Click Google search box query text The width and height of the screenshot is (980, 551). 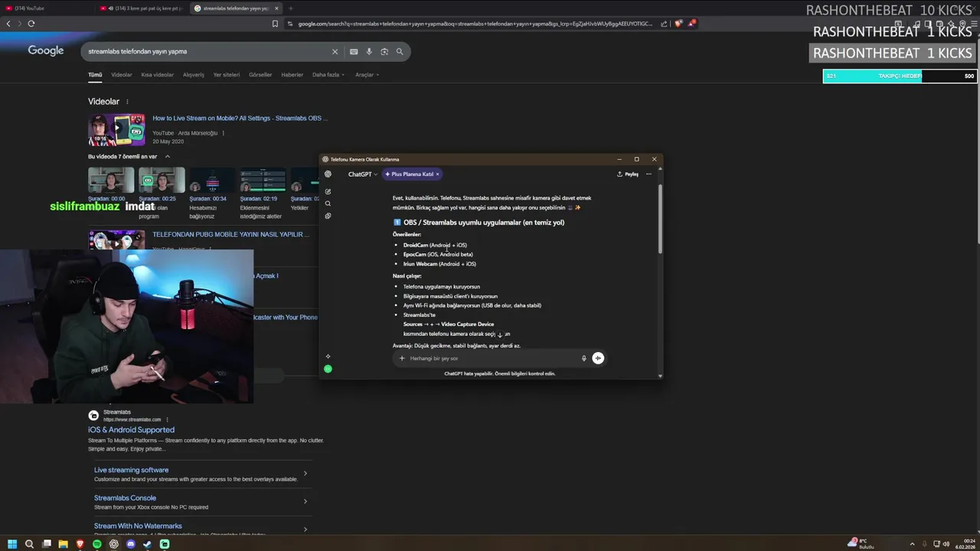pyautogui.click(x=137, y=51)
